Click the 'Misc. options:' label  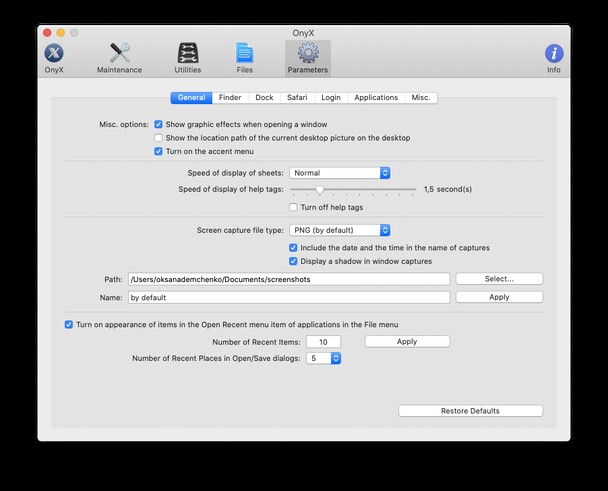pyautogui.click(x=124, y=124)
